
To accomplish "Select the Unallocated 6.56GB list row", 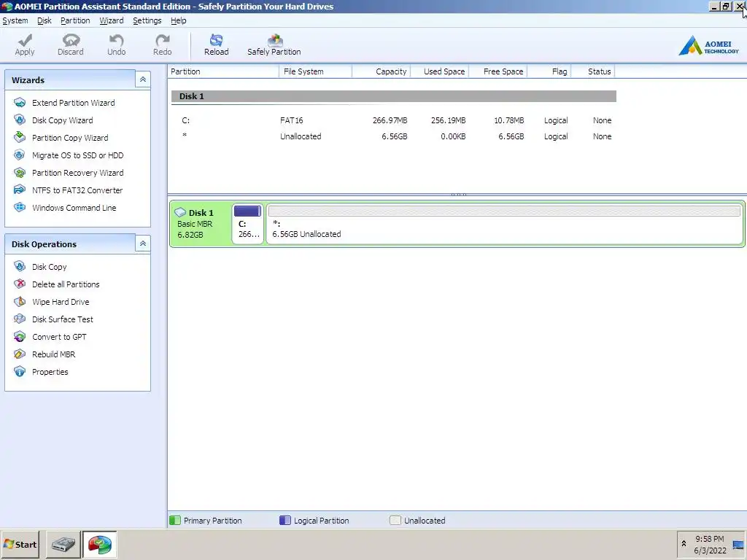I will click(393, 136).
